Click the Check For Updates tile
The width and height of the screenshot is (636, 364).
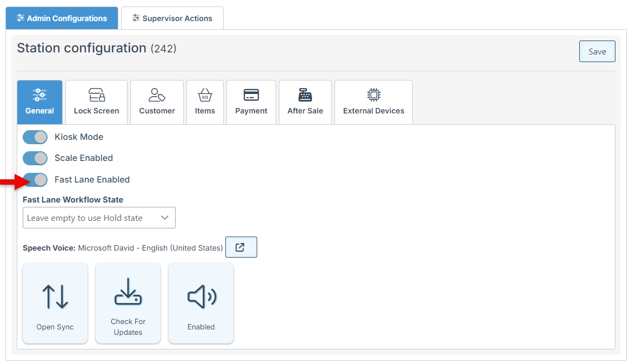tap(128, 303)
